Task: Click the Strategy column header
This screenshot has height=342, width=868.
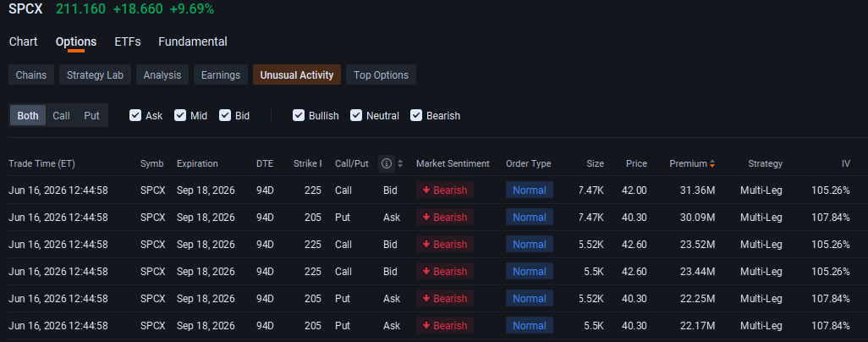Action: (x=765, y=163)
